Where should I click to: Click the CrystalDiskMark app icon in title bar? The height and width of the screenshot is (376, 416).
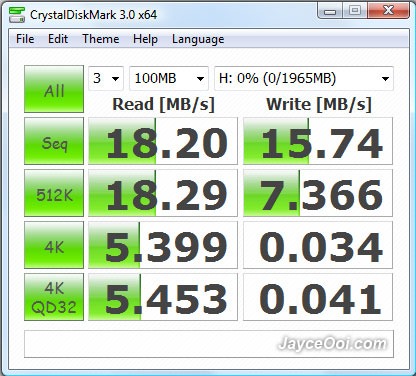17,15
